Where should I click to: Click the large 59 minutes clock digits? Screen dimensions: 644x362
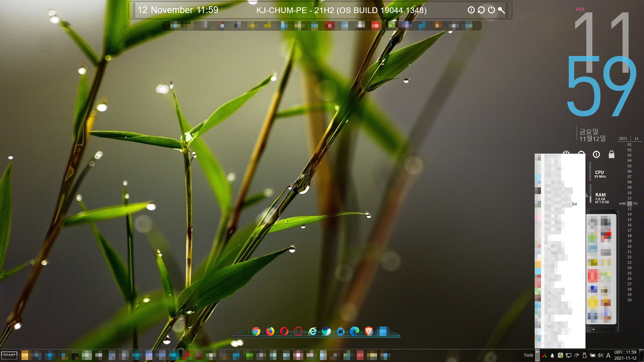coord(601,86)
